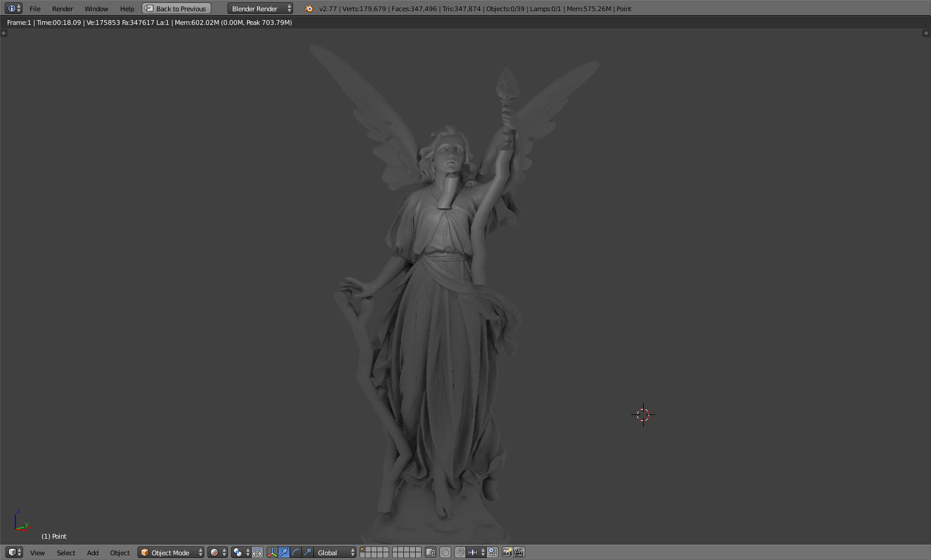
Task: Open the Global transform orientation dropdown
Action: 335,552
